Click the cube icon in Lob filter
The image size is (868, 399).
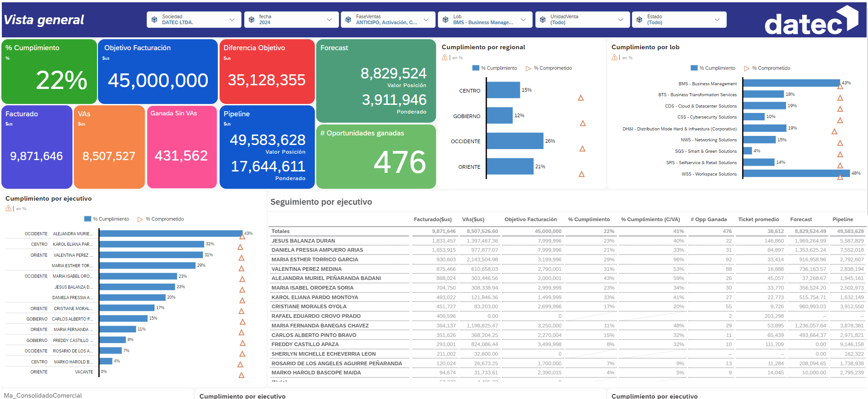[x=445, y=20]
